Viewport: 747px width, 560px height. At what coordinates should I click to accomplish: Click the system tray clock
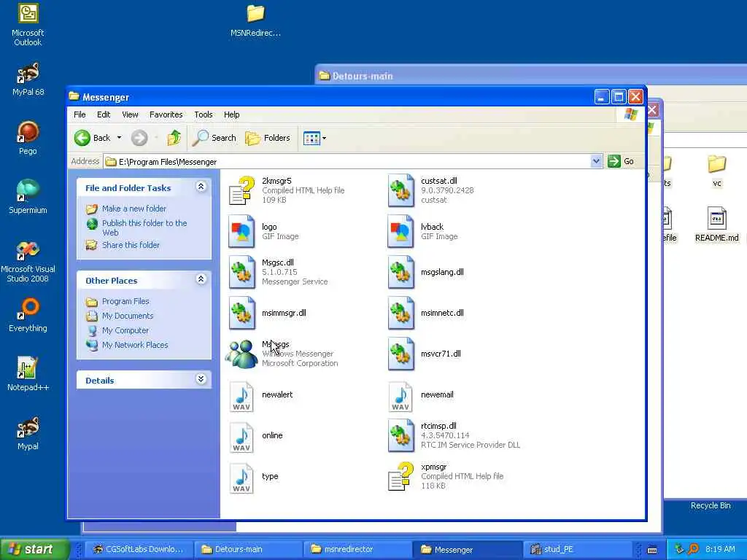click(x=720, y=550)
